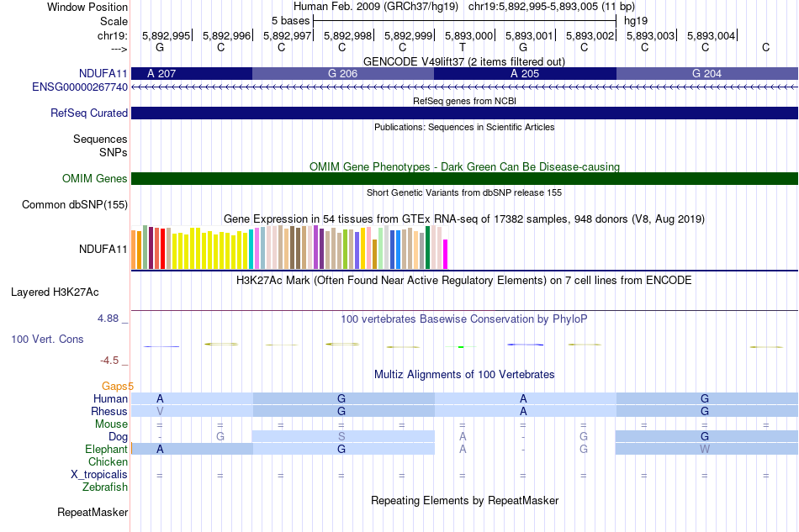Viewport: 799px width, 532px height.
Task: Click the Elephant species label
Action: [x=106, y=449]
